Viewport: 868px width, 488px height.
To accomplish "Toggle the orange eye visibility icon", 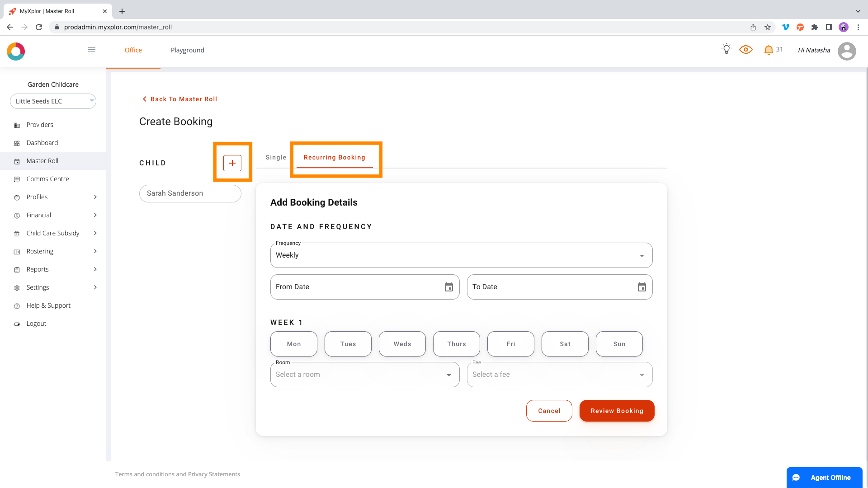I will (x=745, y=50).
